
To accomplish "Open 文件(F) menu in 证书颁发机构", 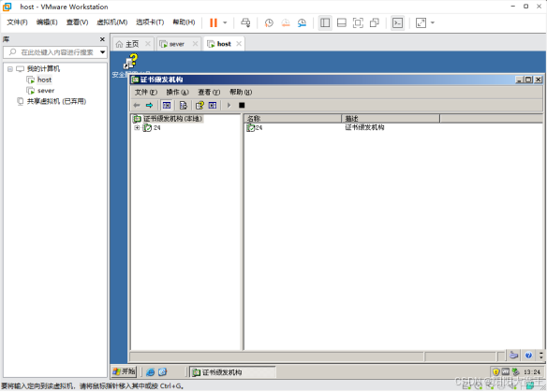I will pyautogui.click(x=146, y=92).
